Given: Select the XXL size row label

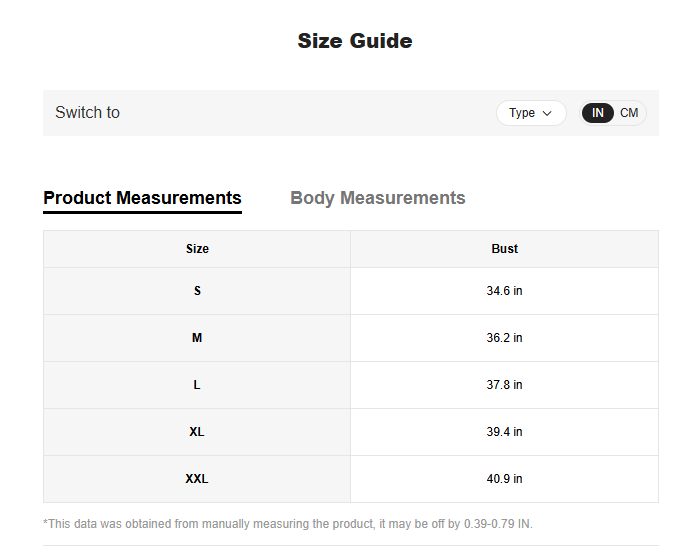Looking at the screenshot, I should (x=197, y=479).
